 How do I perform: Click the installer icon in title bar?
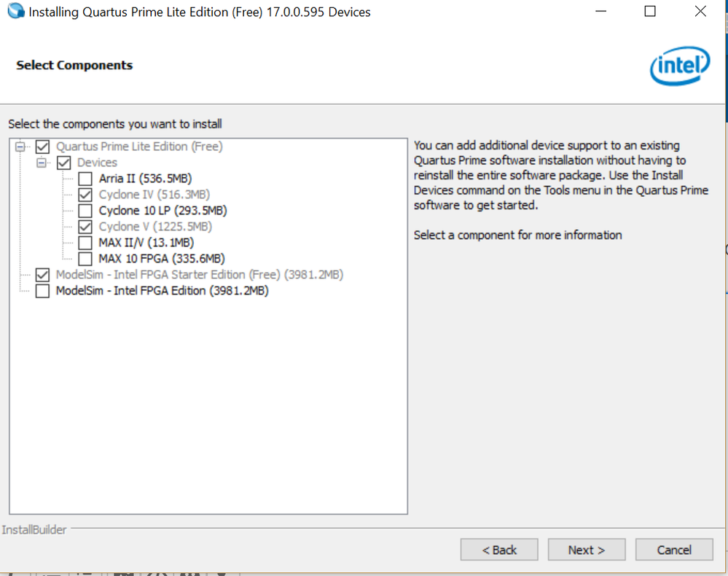pyautogui.click(x=16, y=11)
